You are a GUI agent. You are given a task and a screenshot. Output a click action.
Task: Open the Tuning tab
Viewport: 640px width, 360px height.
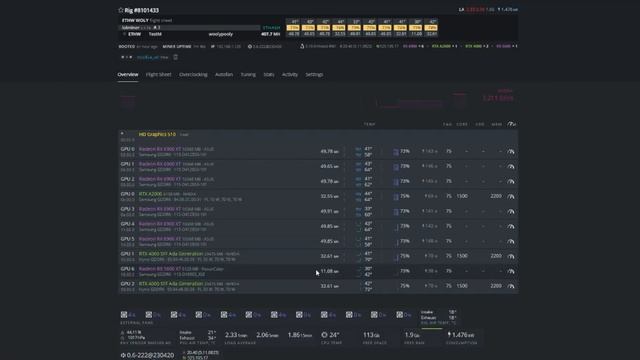click(x=248, y=74)
